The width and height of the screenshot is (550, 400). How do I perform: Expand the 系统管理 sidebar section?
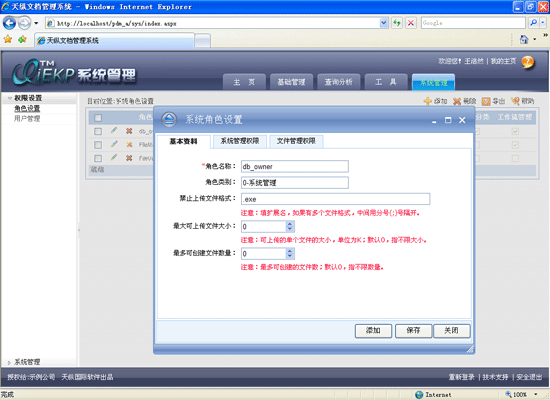tap(9, 362)
